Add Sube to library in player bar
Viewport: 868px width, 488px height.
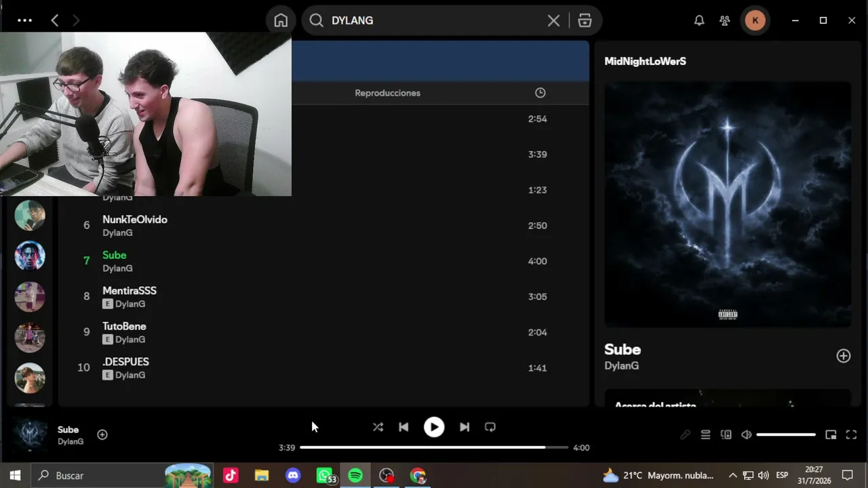click(102, 434)
